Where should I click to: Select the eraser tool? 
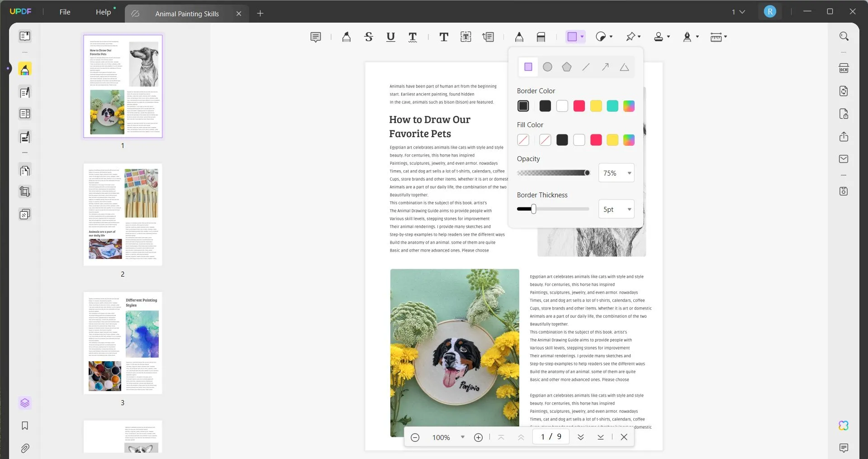click(x=541, y=37)
